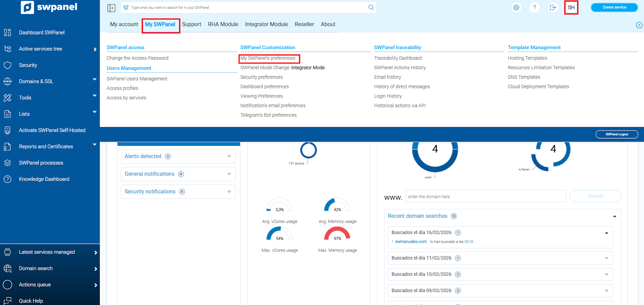
Task: Open the Reseller menu tab
Action: [304, 25]
